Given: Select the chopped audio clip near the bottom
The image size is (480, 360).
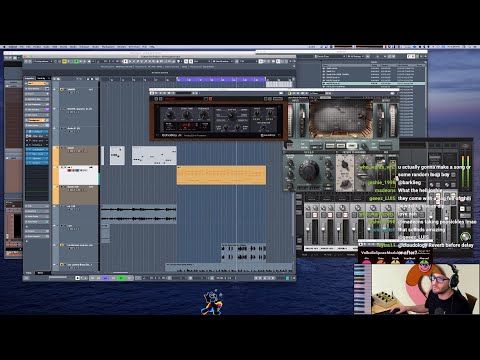Looking at the screenshot, I should pos(244,253).
